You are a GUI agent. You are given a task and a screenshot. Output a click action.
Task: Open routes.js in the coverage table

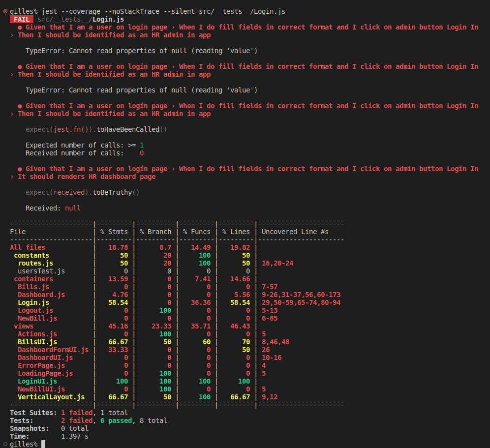click(35, 263)
